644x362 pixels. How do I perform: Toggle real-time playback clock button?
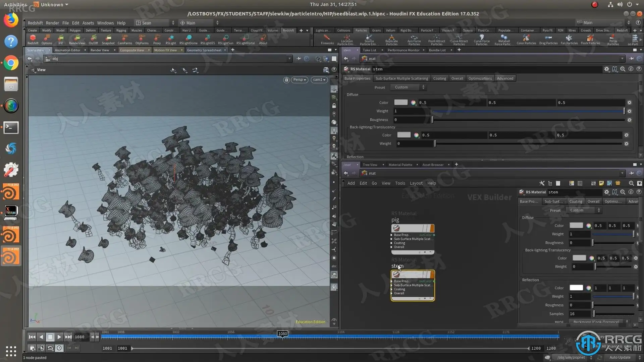point(59,348)
